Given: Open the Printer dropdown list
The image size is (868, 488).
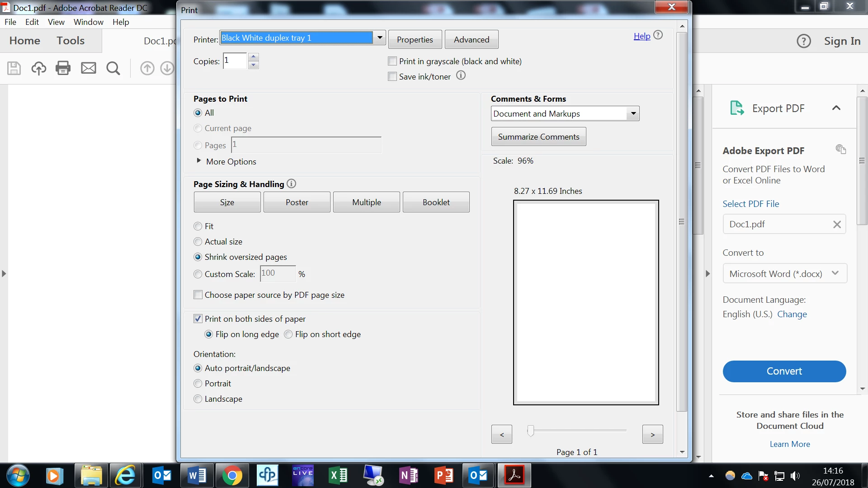Looking at the screenshot, I should pos(380,38).
